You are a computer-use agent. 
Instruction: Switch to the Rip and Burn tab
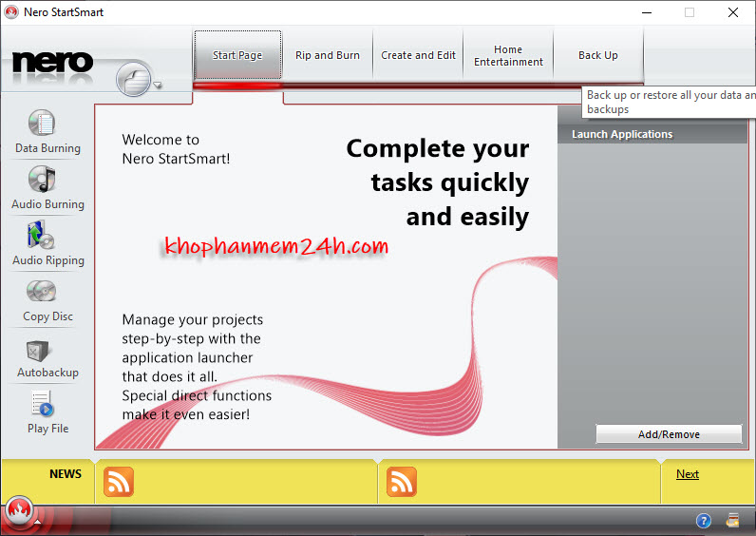pyautogui.click(x=328, y=55)
